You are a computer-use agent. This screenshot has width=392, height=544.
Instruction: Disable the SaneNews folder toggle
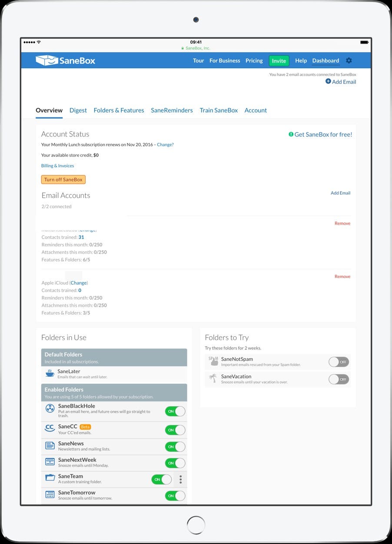pos(175,447)
